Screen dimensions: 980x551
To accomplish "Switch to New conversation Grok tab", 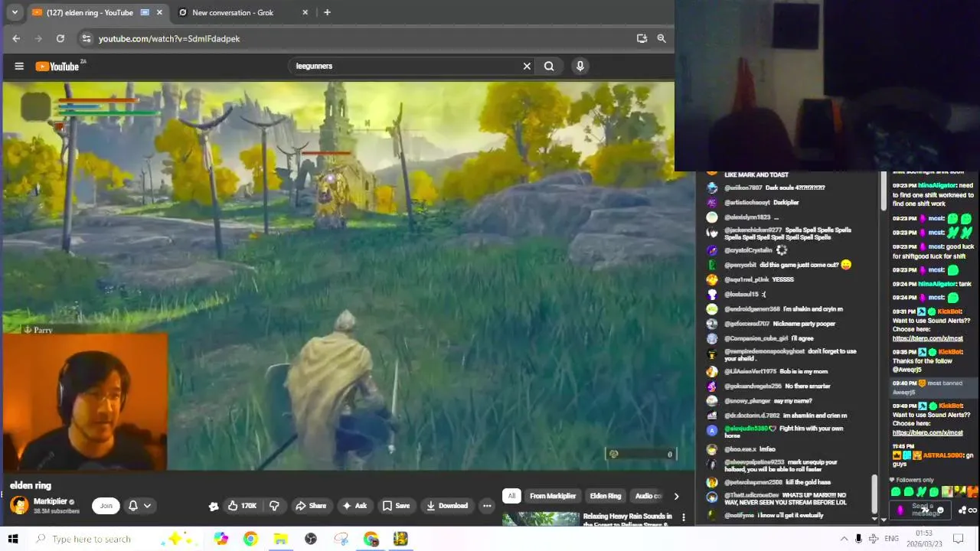I will pos(233,12).
